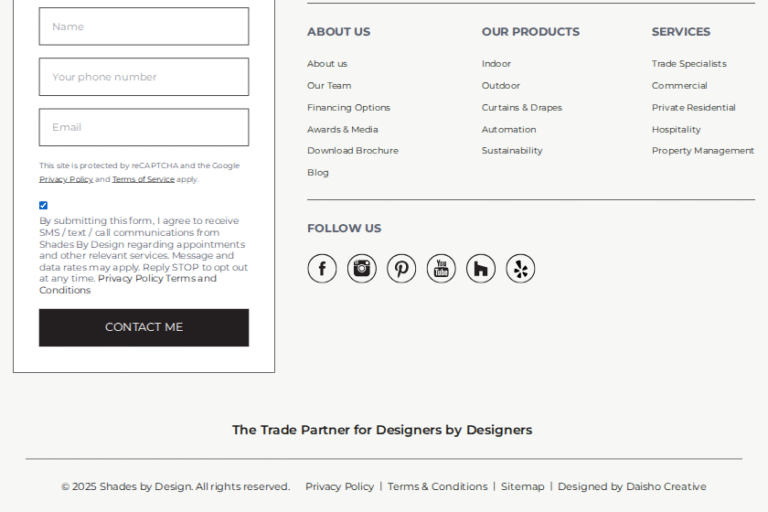Focus the Email input field
This screenshot has width=768, height=512.
(144, 127)
